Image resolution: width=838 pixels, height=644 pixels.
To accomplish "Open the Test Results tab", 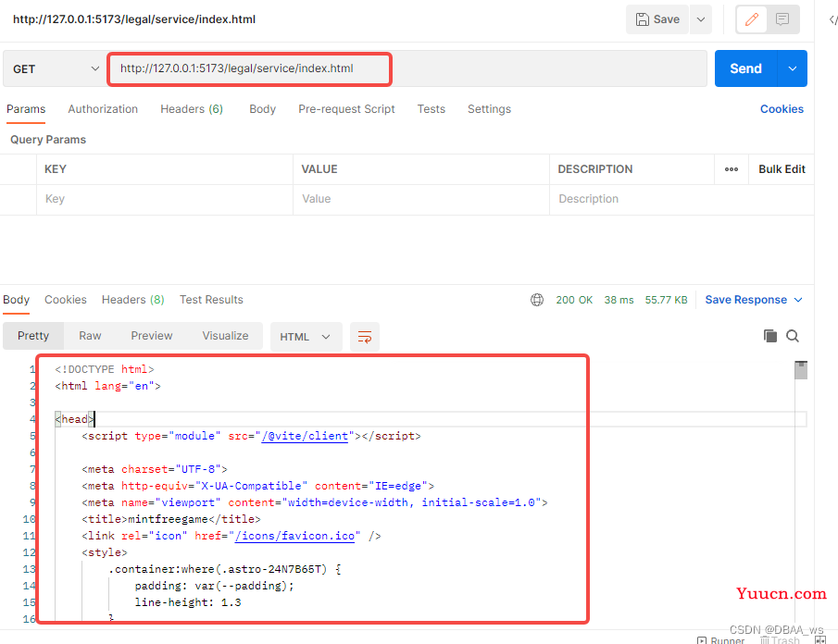I will (x=211, y=300).
